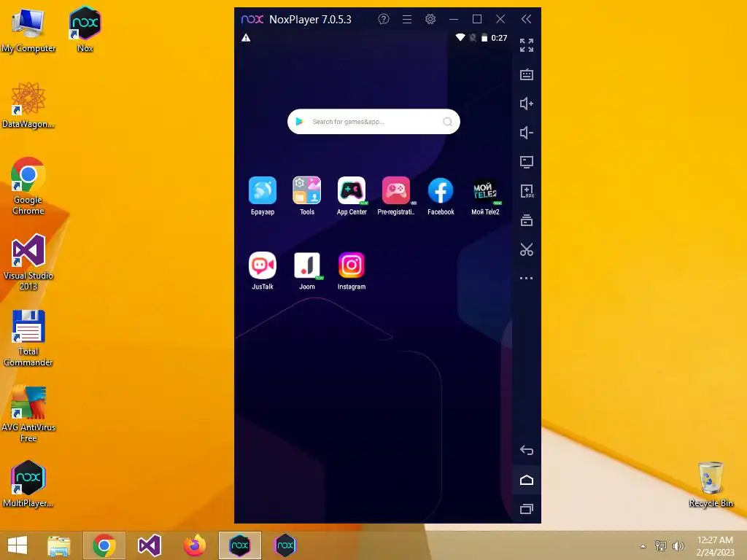
Task: Open the Tools folder icon
Action: tap(307, 190)
